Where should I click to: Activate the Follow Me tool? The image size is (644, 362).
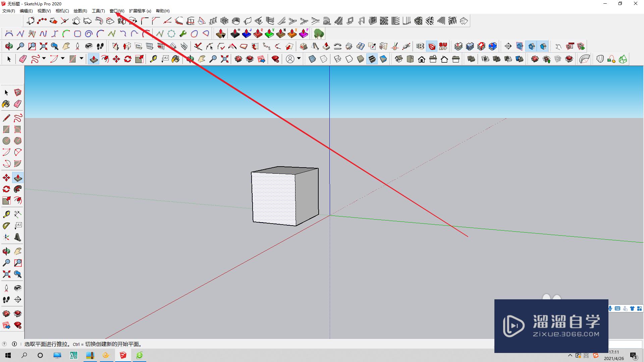point(18,189)
